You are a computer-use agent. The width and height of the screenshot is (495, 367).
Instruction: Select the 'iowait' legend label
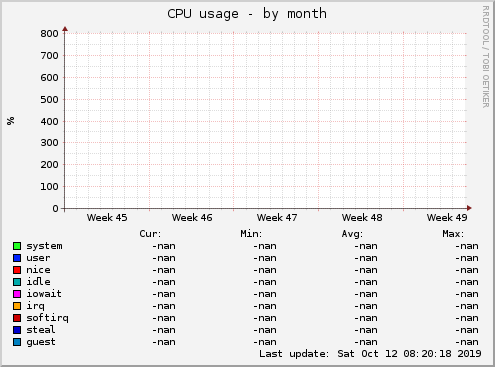click(44, 294)
